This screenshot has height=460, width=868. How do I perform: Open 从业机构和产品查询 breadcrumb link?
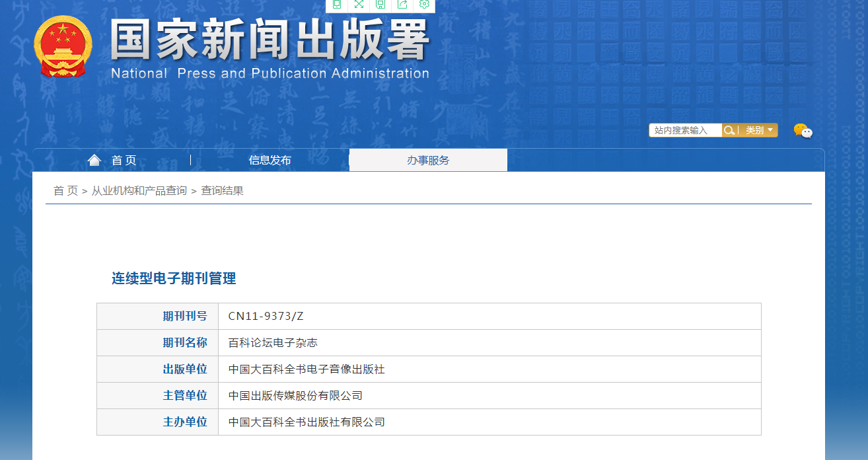(x=139, y=191)
